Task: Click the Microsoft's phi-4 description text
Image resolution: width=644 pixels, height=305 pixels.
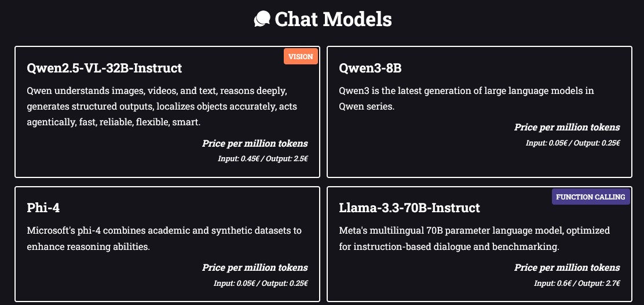Action: (164, 238)
